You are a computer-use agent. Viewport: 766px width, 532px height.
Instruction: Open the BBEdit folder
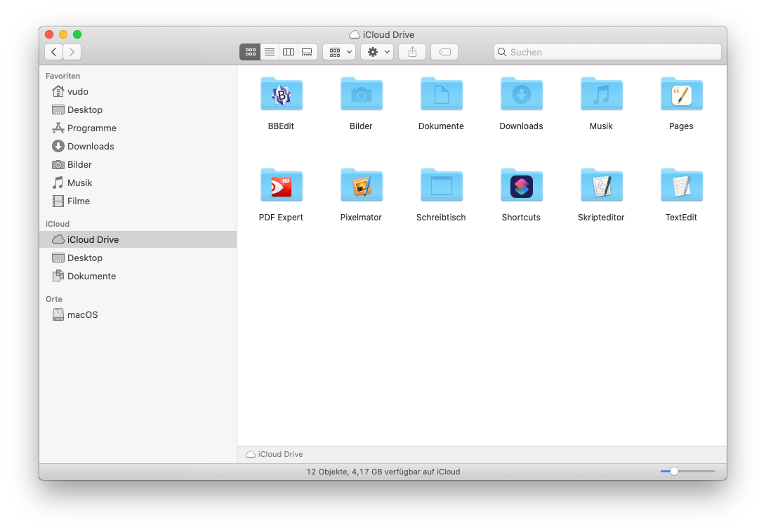pyautogui.click(x=281, y=94)
